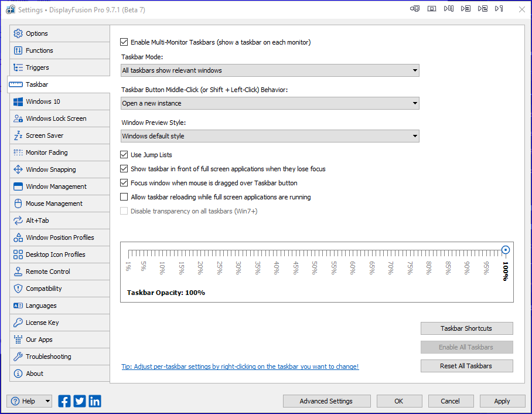The height and width of the screenshot is (414, 532).
Task: Open the Twitter icon link
Action: coord(80,401)
